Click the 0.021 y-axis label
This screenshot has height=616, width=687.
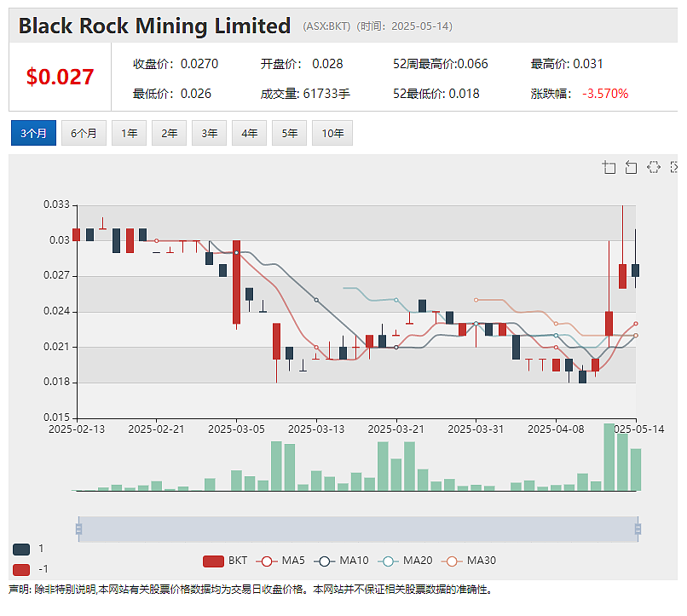click(x=56, y=347)
